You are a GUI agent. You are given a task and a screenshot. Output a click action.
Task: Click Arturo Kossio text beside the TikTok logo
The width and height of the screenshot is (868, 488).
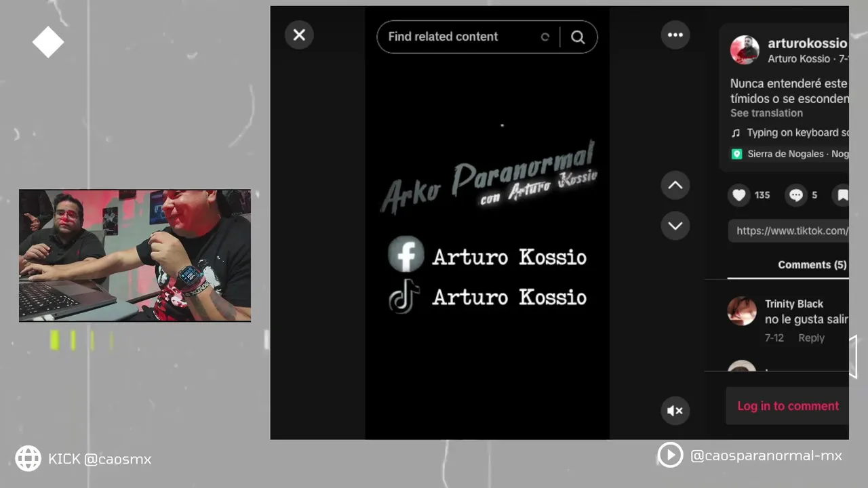(x=509, y=298)
